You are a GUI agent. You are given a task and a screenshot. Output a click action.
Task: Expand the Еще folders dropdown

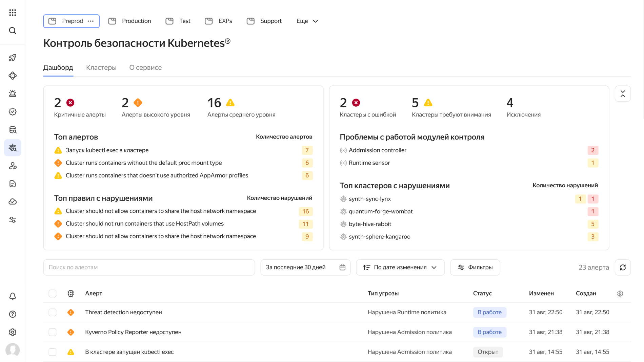tap(306, 21)
